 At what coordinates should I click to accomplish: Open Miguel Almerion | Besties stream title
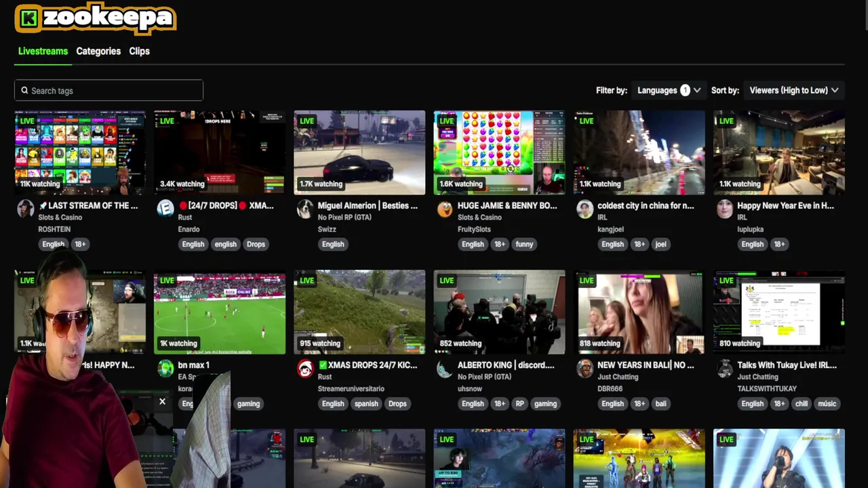(x=368, y=205)
